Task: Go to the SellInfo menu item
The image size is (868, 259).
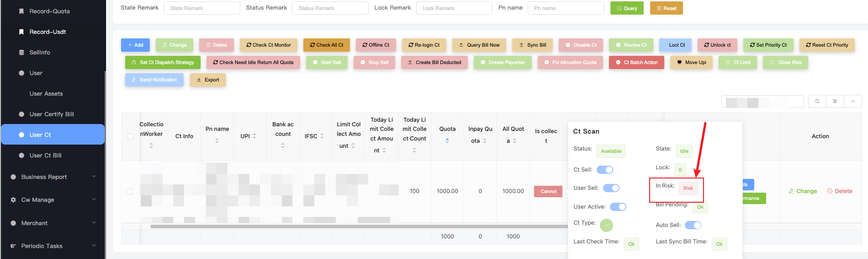Action: (40, 53)
